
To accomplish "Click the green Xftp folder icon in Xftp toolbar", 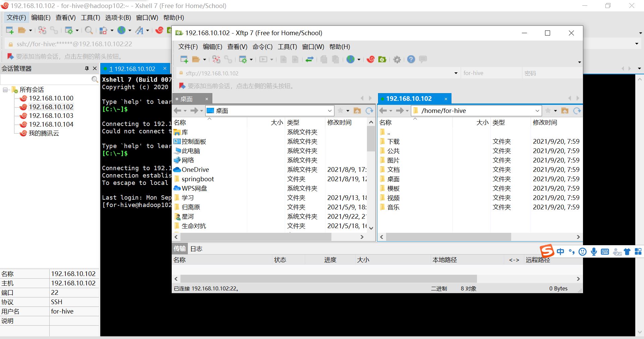I will (x=382, y=59).
